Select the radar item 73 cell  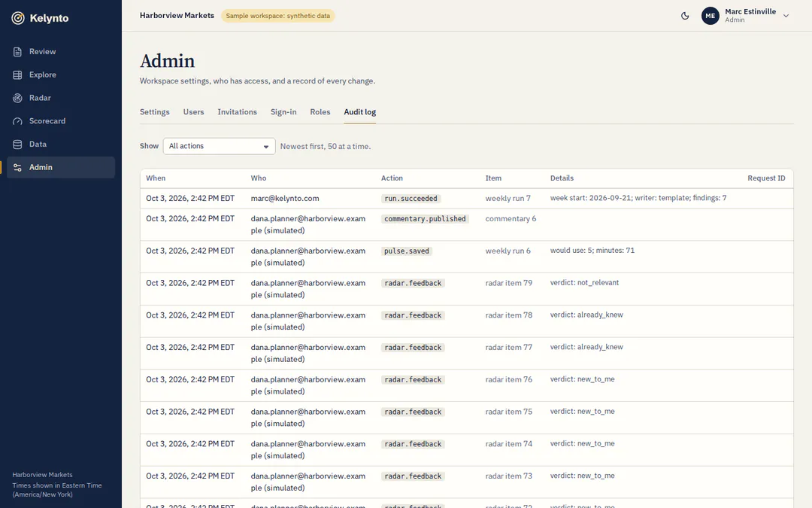(508, 476)
